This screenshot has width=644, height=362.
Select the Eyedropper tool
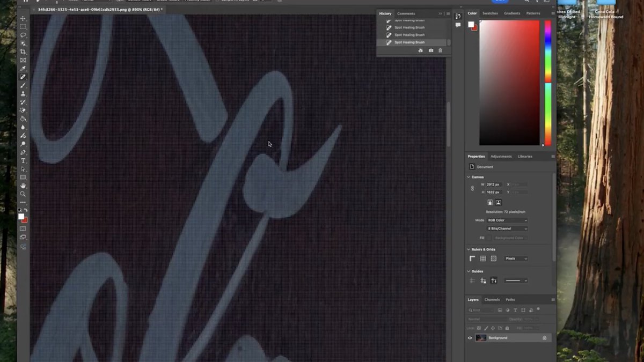(23, 69)
